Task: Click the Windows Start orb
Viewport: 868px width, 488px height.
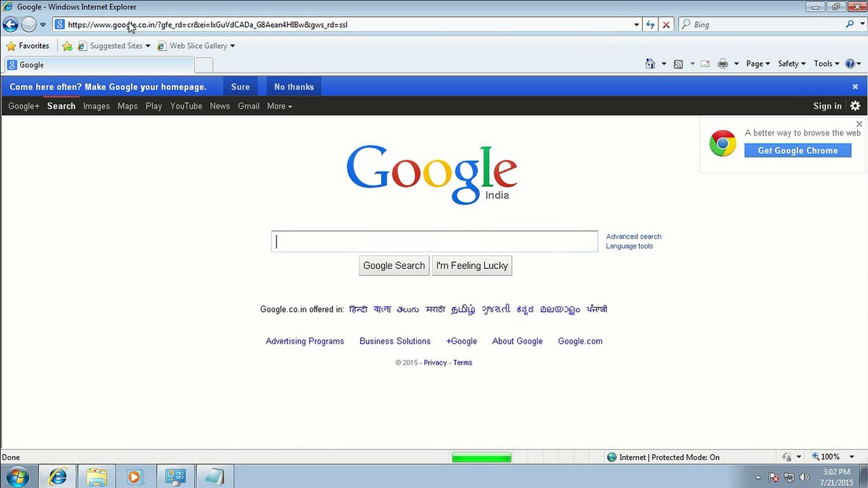Action: pyautogui.click(x=17, y=477)
